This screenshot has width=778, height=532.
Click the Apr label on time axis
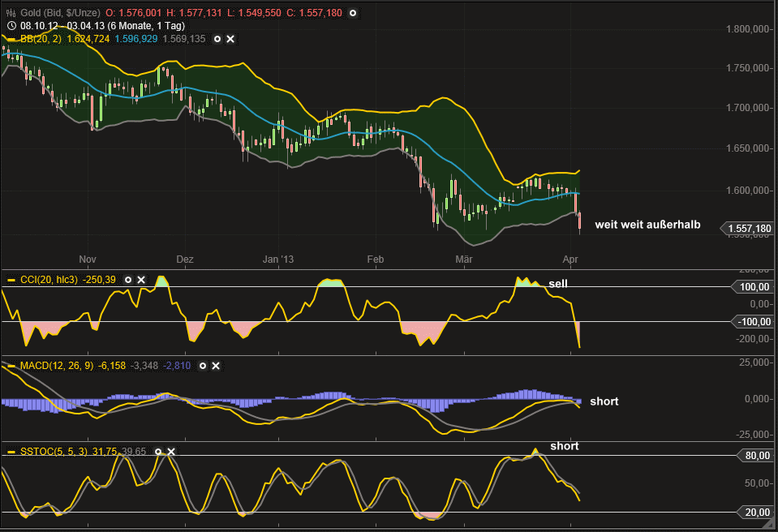tap(570, 260)
